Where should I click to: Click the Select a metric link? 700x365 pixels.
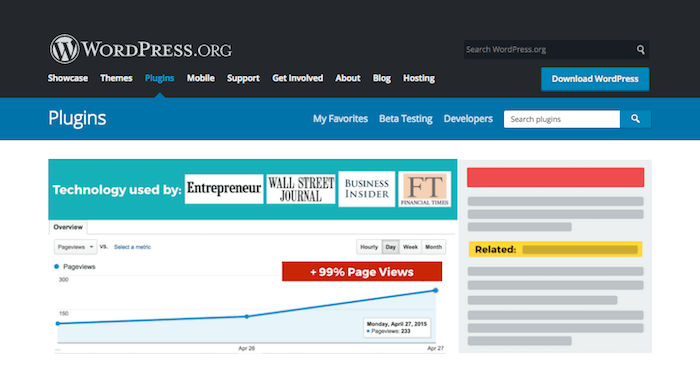click(132, 247)
